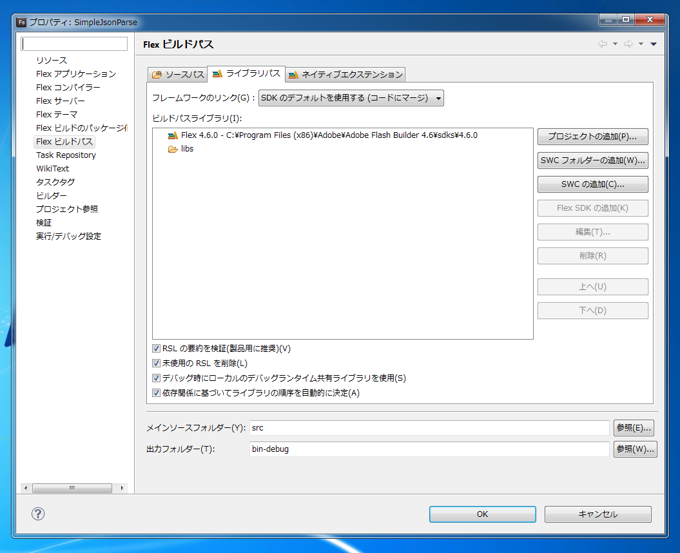This screenshot has width=680, height=553.
Task: Click the forward navigation arrow icon
Action: click(628, 44)
